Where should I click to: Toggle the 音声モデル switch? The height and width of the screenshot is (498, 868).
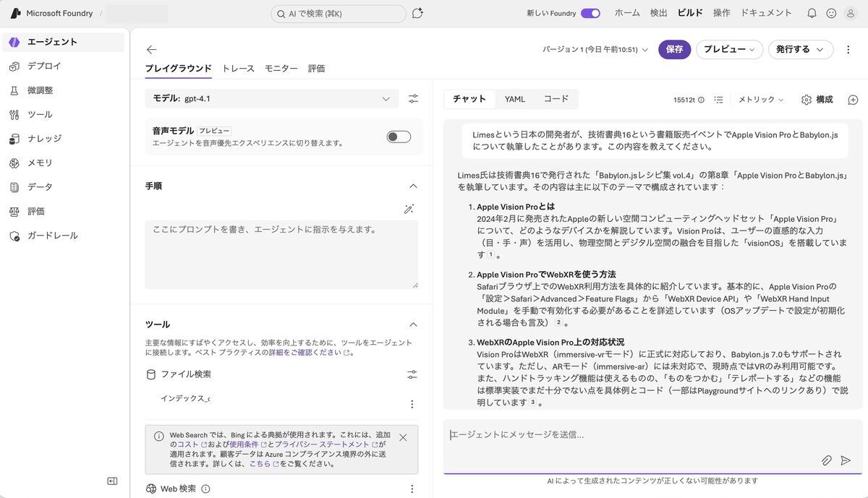(x=399, y=137)
